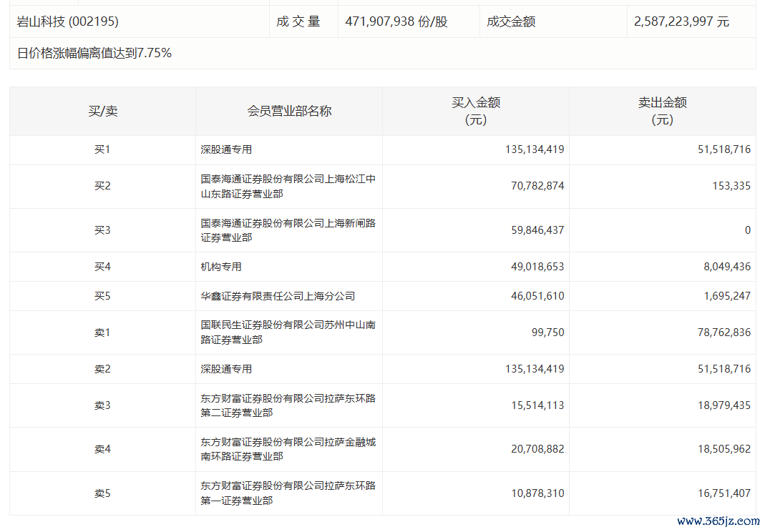
Task: Click 东方财富证券 拉萨东环路第二 branch name
Action: click(x=288, y=405)
